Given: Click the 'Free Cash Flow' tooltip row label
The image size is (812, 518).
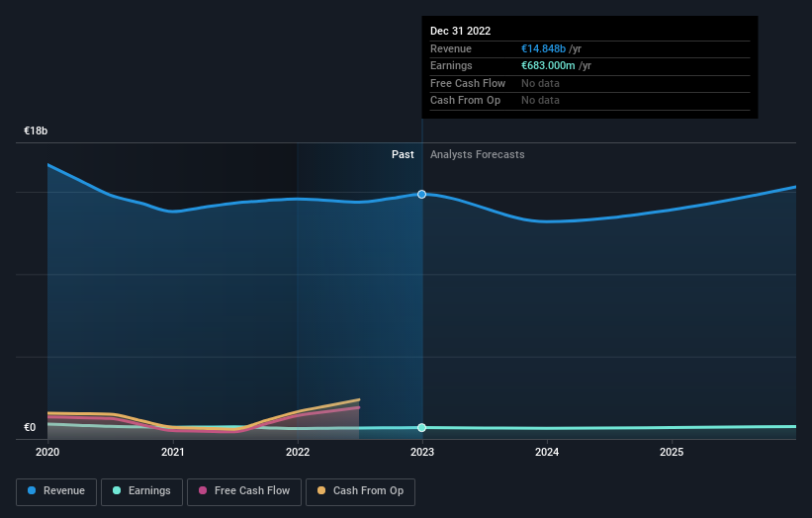Looking at the screenshot, I should [x=468, y=83].
